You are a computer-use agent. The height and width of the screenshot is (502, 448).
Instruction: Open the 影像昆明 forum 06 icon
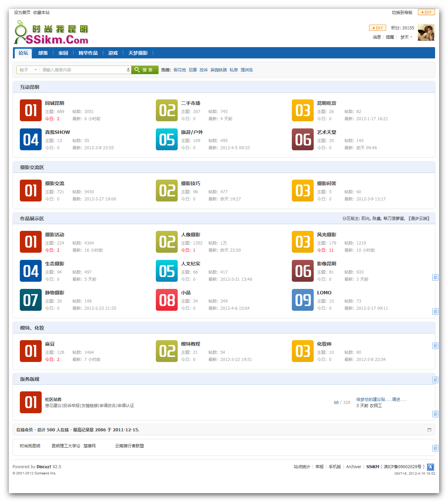(303, 271)
